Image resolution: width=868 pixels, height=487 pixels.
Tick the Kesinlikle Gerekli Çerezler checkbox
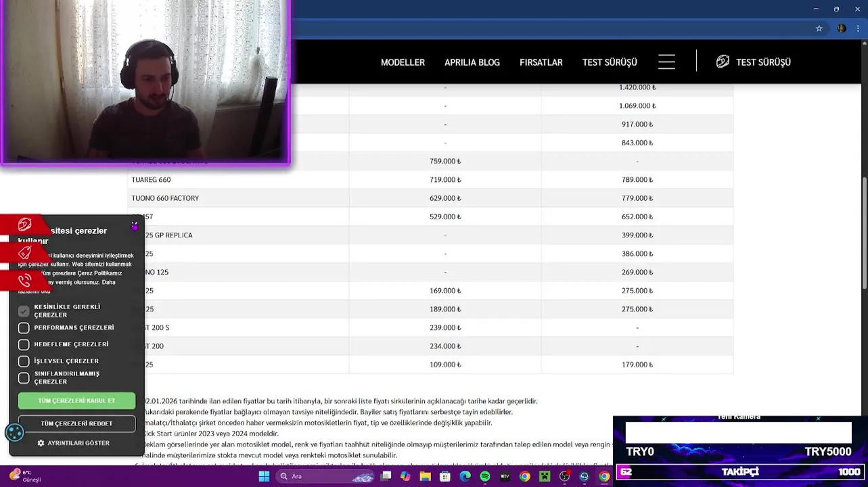click(x=24, y=311)
